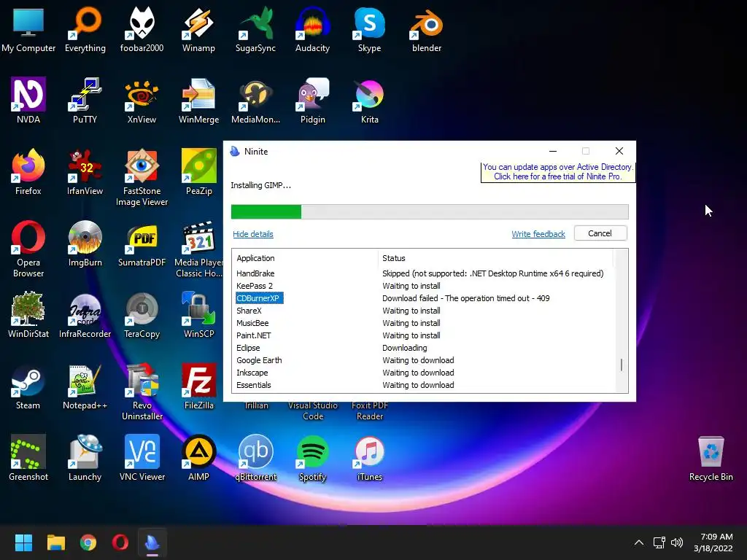Select the KeePass 2 application row
747x560 pixels.
coord(425,286)
